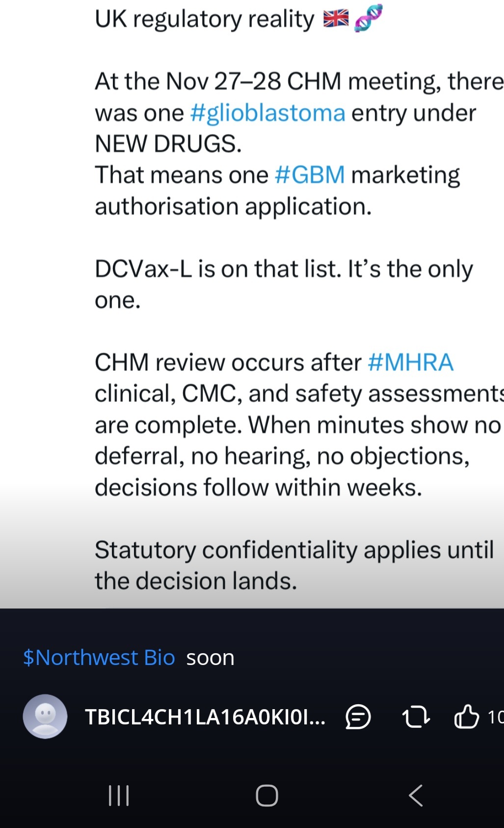Tap the 'Statutory confidentiality applies' paragraph
Viewport: 504px width, 828px height.
pos(294,565)
